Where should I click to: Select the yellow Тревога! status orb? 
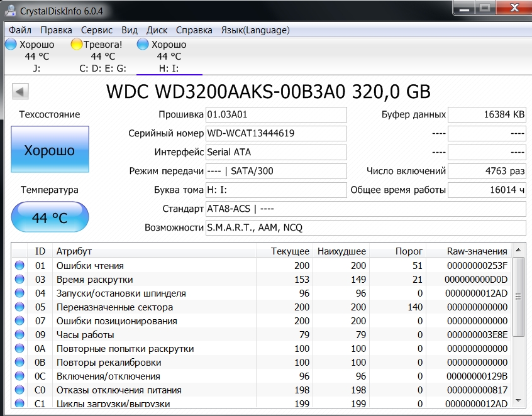(x=77, y=45)
